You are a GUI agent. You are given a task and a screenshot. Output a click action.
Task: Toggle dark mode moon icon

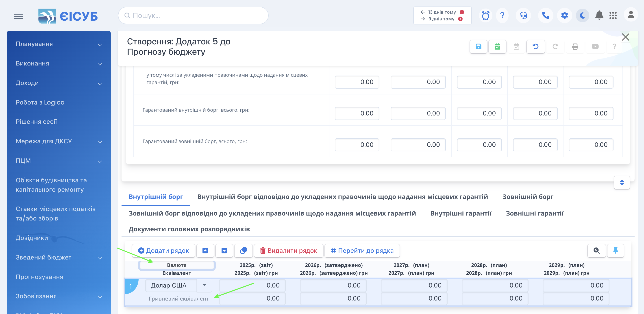click(583, 15)
